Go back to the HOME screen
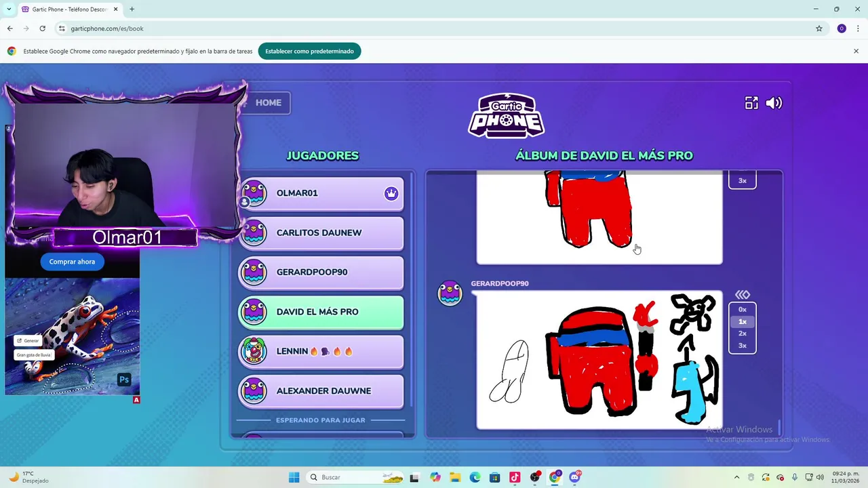This screenshot has height=488, width=868. (x=269, y=102)
